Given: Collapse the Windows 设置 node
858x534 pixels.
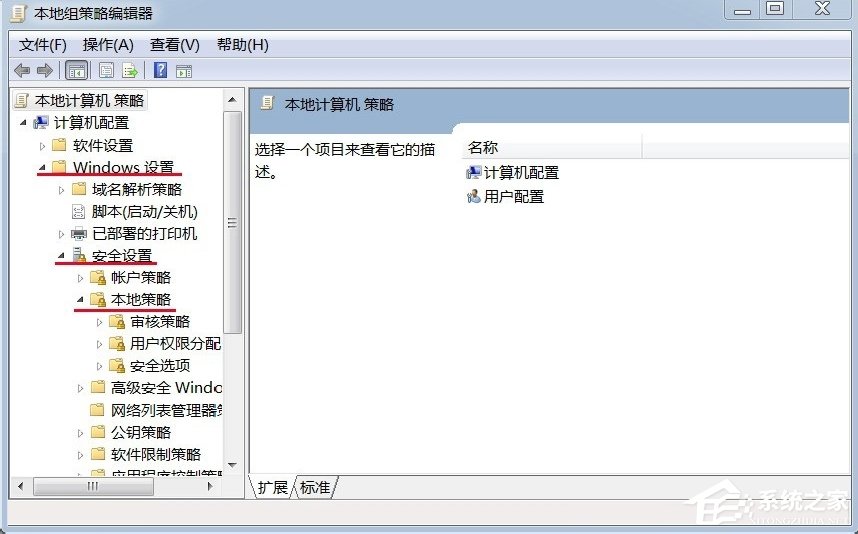Looking at the screenshot, I should 41,167.
